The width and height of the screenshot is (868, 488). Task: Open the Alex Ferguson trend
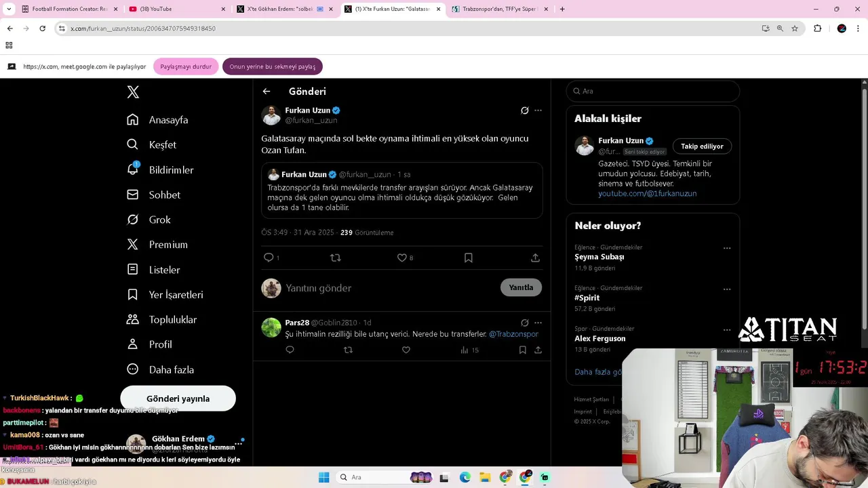tap(600, 338)
